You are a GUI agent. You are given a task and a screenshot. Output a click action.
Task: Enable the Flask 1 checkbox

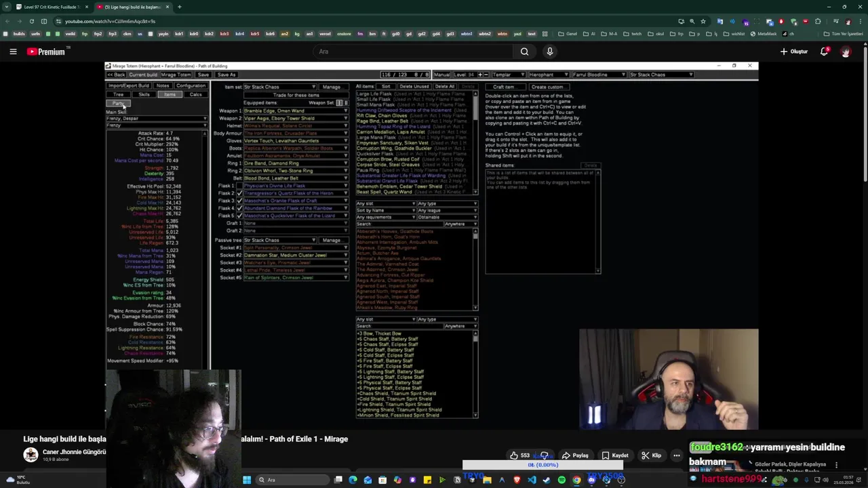click(x=239, y=186)
